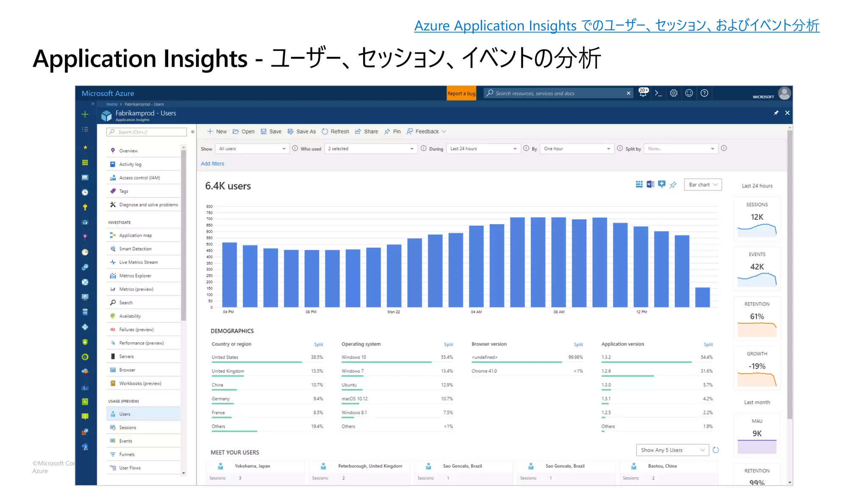Open the Bar chart type dropdown
The image size is (868, 488).
coord(703,185)
